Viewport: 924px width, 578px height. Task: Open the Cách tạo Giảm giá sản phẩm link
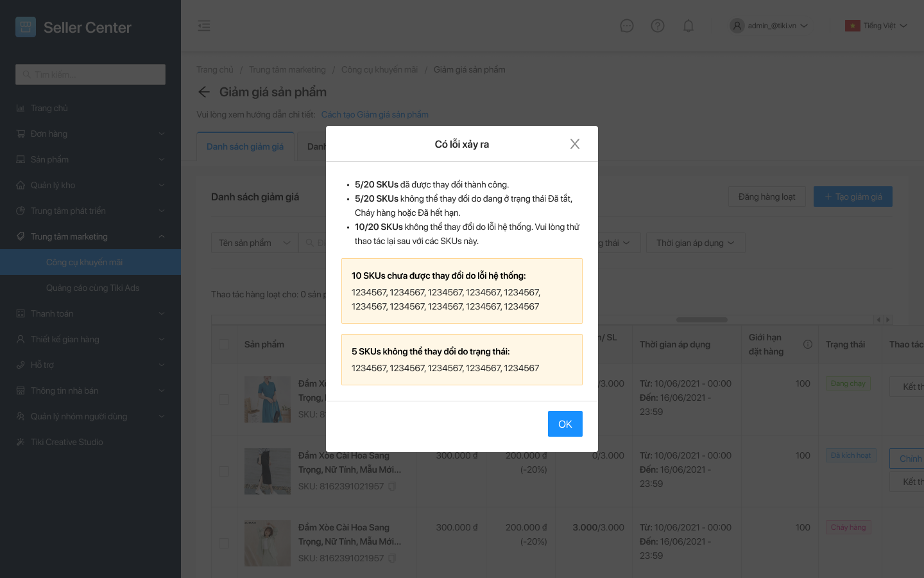pyautogui.click(x=375, y=114)
